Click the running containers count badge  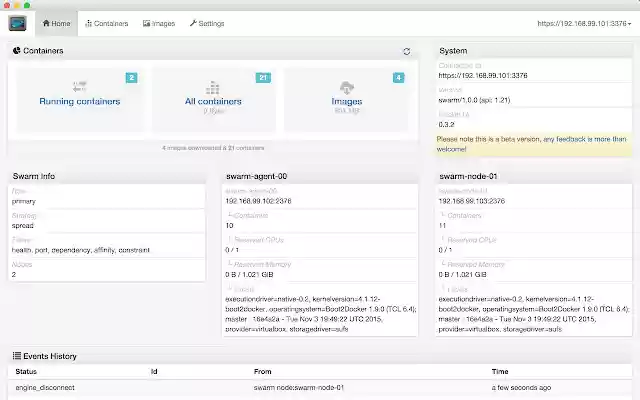(x=132, y=77)
